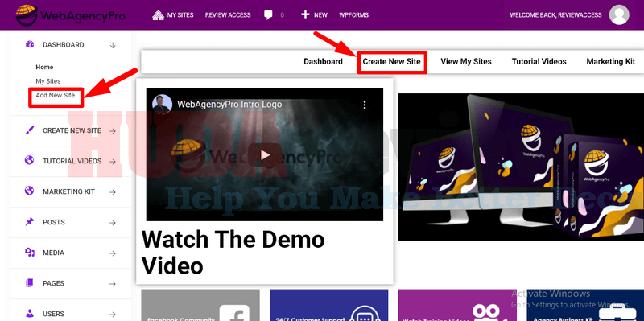The height and width of the screenshot is (321, 644).
Task: Click the WebAgencyPro Intro Logo video title
Action: pos(229,105)
